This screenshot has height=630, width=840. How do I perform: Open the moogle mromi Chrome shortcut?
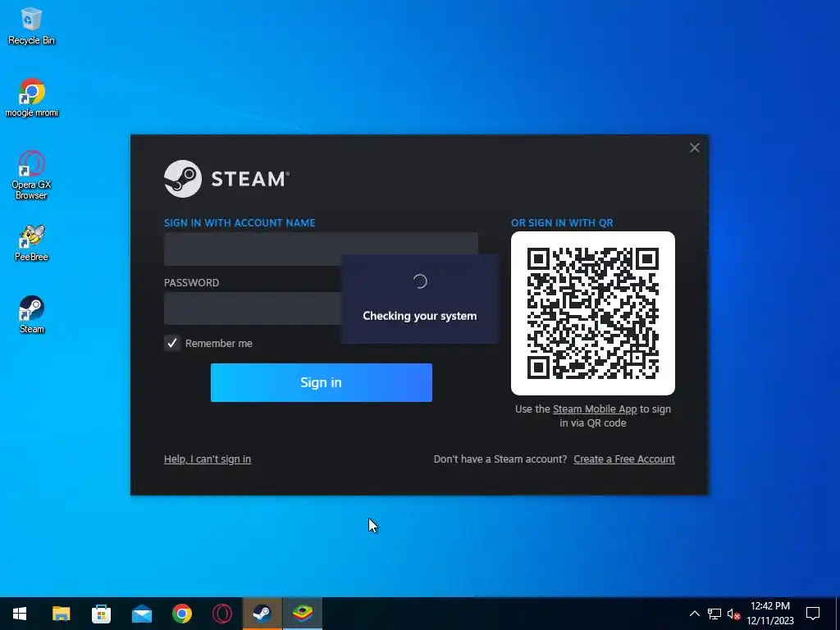(32, 98)
